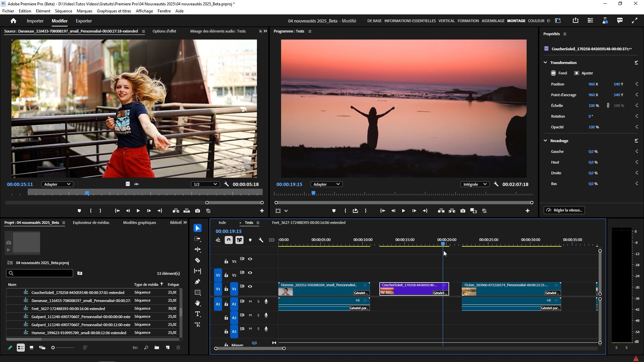Toggle V3 track output eye
Image resolution: width=644 pixels, height=362 pixels.
tap(250, 259)
